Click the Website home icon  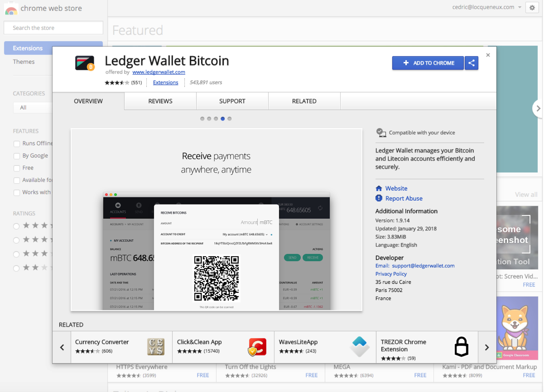tap(379, 188)
